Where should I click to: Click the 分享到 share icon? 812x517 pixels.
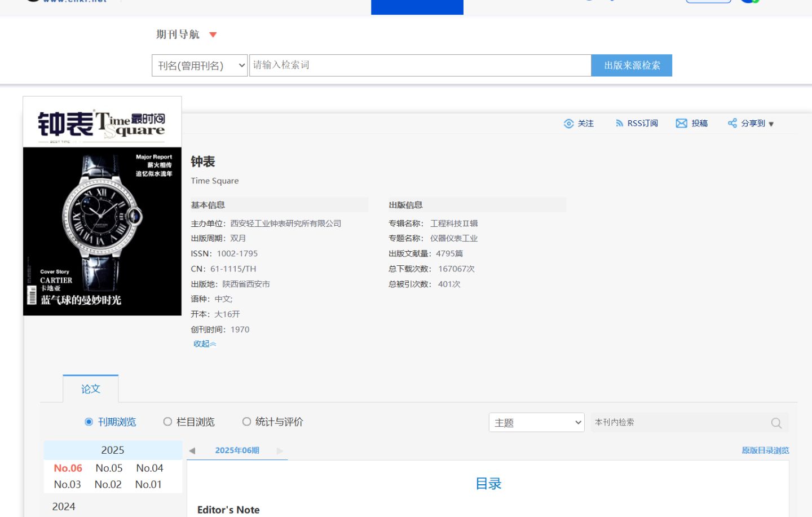[732, 123]
